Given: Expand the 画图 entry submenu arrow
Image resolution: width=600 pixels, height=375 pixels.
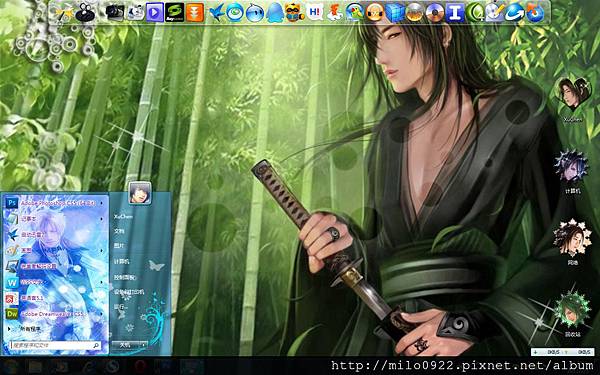Looking at the screenshot, I should coord(102,251).
